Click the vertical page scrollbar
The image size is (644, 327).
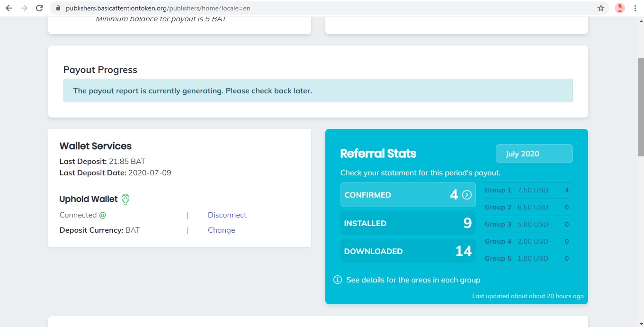tap(641, 107)
